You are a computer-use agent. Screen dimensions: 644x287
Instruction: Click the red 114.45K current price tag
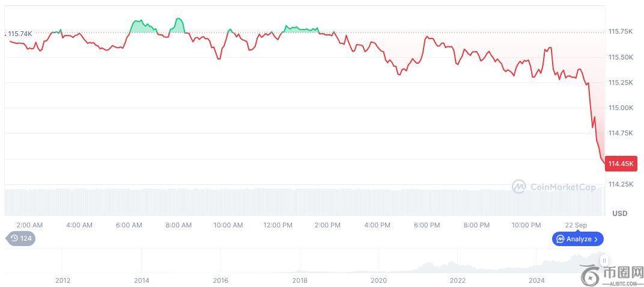[621, 164]
